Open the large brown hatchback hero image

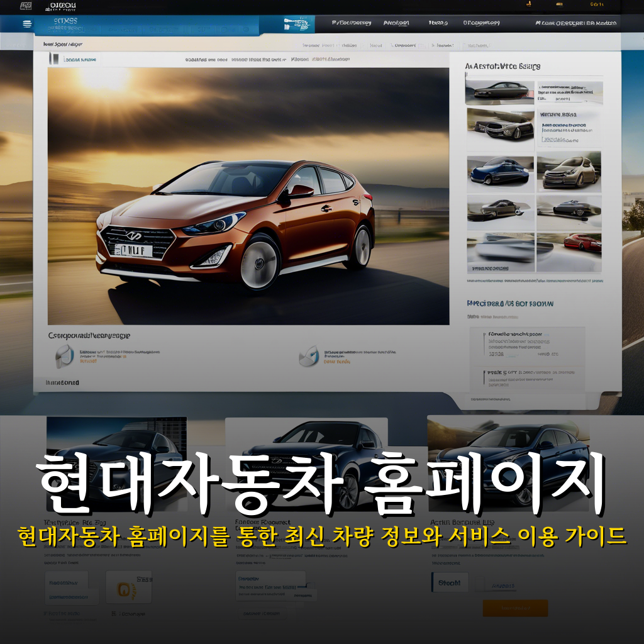(x=248, y=196)
